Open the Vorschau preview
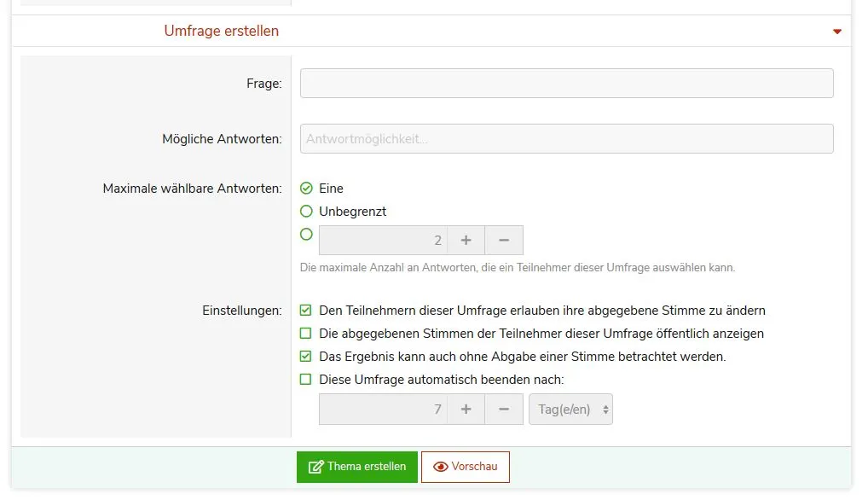This screenshot has height=500, width=868. [465, 467]
